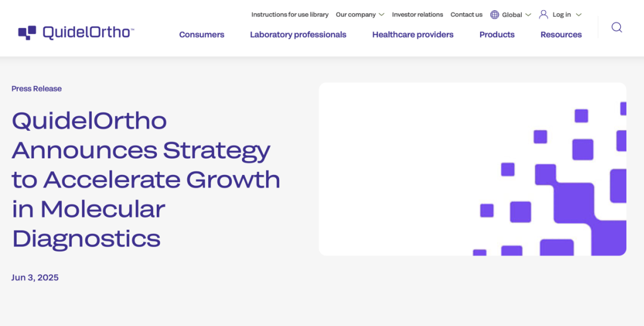Click the purple squares banner image
644x326 pixels.
[473, 169]
